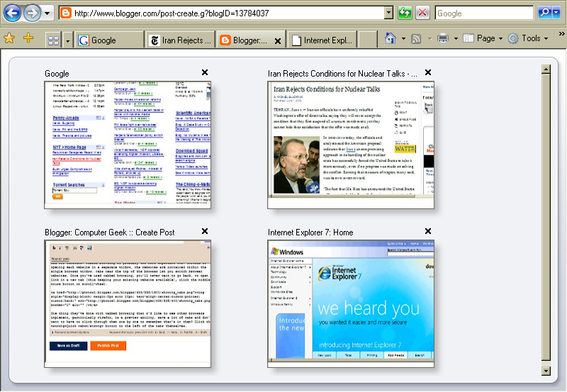567x392 pixels.
Task: Click the Blogger icon in the address bar
Action: 66,13
